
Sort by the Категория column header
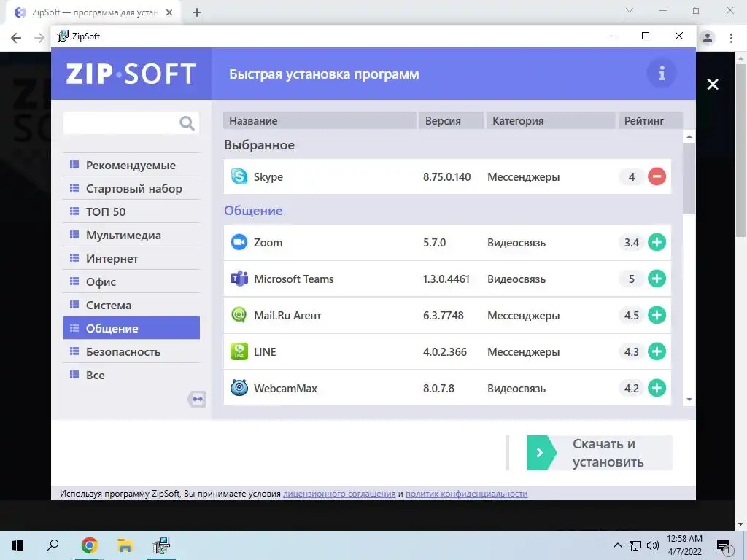pos(551,120)
